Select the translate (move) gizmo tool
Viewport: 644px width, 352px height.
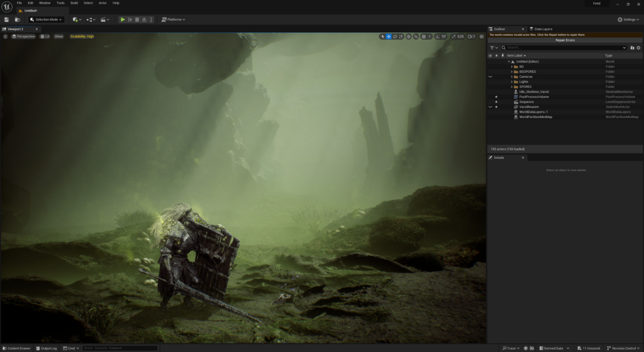click(389, 36)
